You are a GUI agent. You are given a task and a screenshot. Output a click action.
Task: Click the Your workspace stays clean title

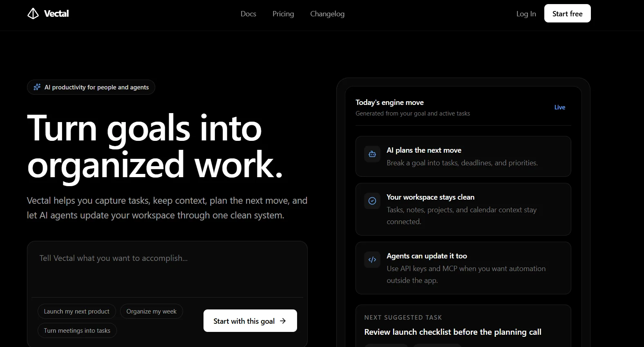click(431, 197)
